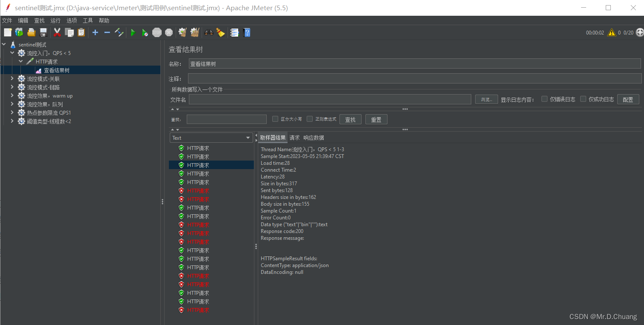This screenshot has width=644, height=325.
Task: Expand the 热点参数限流 QPS1 node
Action: pyautogui.click(x=12, y=113)
